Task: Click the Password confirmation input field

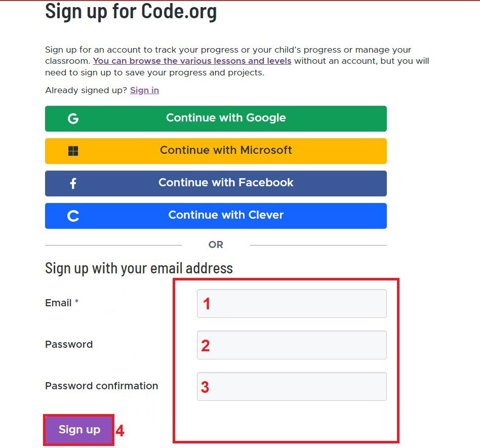Action: (x=291, y=386)
